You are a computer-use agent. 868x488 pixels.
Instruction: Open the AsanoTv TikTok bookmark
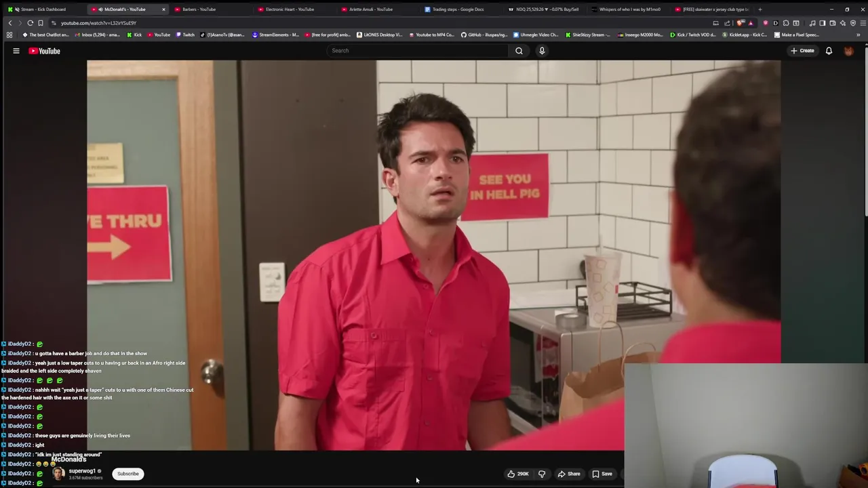tap(222, 35)
